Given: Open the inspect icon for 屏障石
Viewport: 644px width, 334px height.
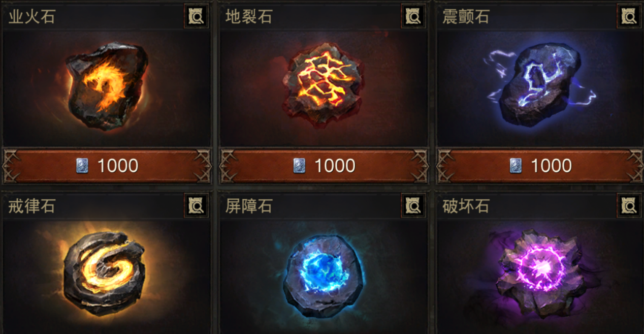Looking at the screenshot, I should click(413, 205).
